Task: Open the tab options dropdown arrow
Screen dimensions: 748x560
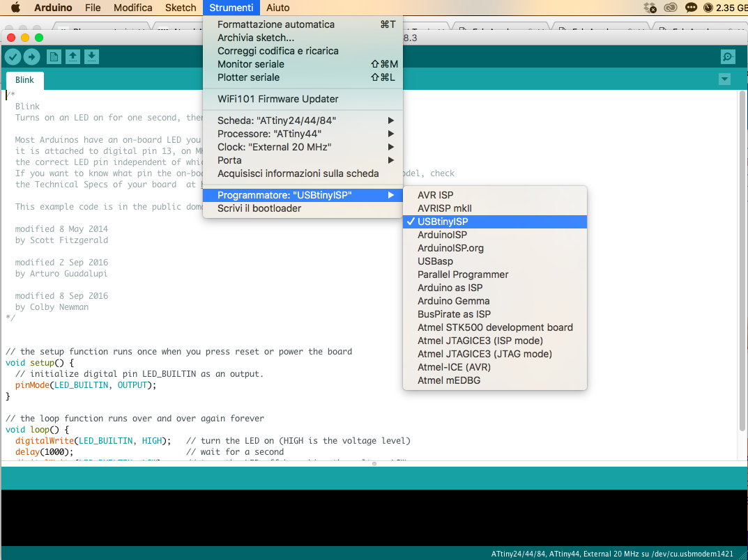Action: 724,79
